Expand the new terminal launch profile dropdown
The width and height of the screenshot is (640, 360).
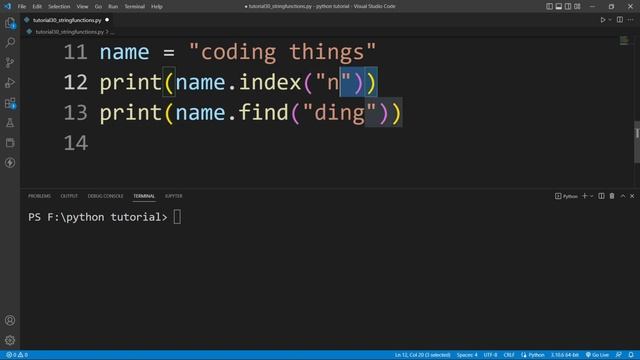pos(591,196)
